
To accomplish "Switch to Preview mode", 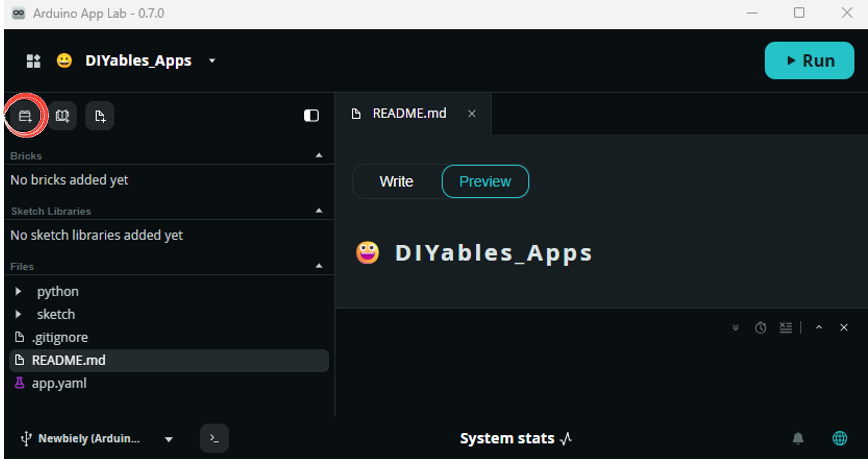I will point(485,182).
